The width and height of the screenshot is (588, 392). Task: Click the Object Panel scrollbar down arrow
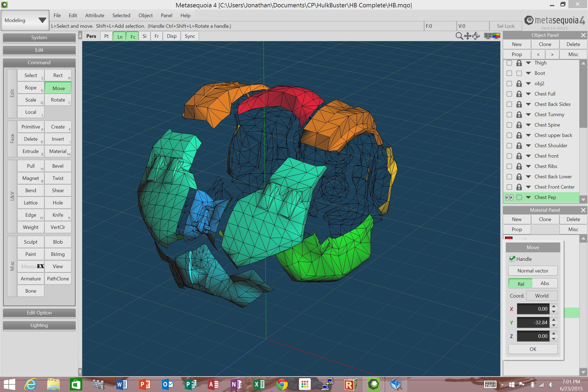[583, 200]
